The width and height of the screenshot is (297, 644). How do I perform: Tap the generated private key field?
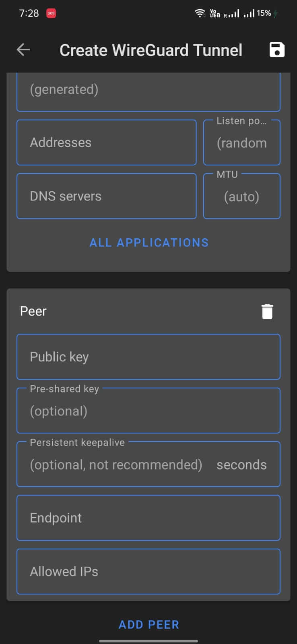(x=148, y=89)
